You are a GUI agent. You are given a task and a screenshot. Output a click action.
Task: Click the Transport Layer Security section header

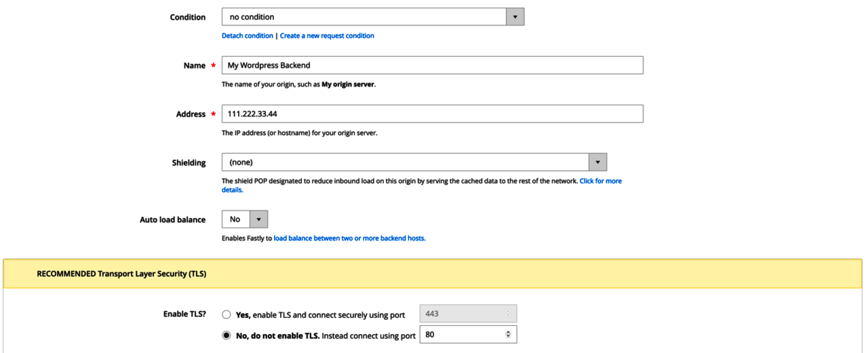pyautogui.click(x=121, y=274)
